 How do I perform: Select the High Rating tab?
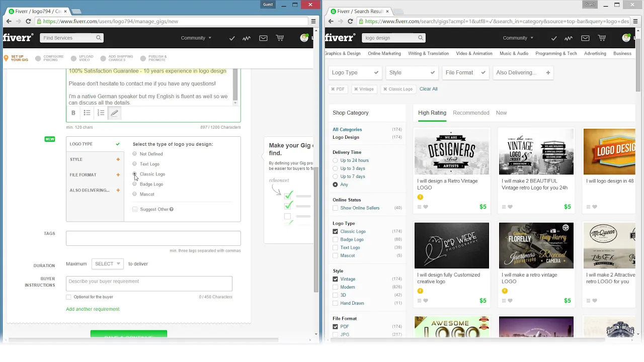click(x=432, y=113)
